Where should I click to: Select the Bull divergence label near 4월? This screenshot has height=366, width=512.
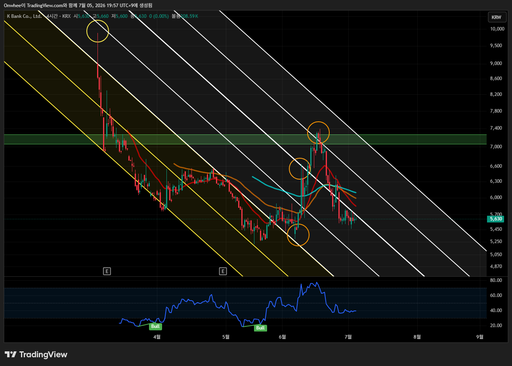point(155,326)
